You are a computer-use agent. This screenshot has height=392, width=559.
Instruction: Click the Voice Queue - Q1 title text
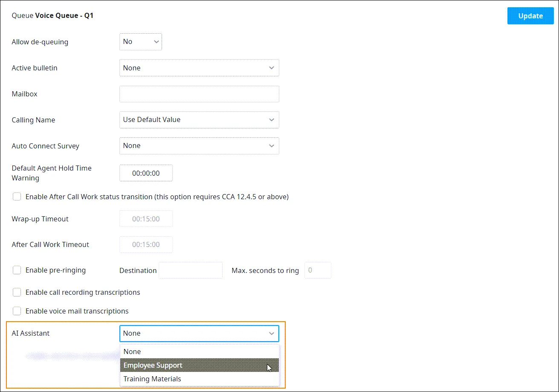tap(64, 16)
